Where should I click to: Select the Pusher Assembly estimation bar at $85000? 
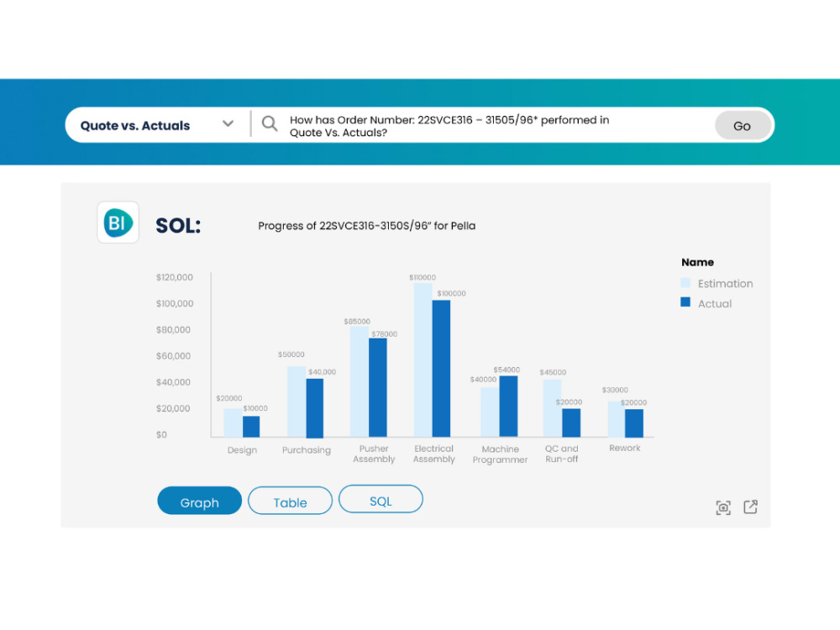[x=360, y=381]
